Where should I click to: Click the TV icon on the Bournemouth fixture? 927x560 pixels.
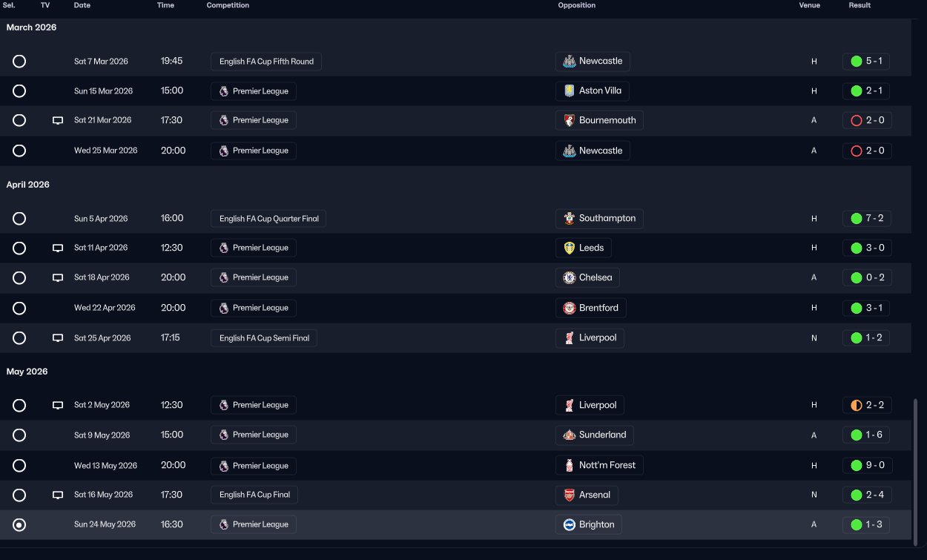coord(58,121)
